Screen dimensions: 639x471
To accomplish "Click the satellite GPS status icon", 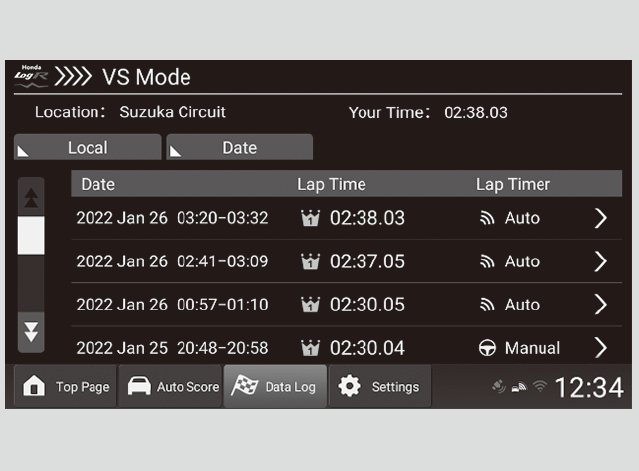I will [498, 387].
